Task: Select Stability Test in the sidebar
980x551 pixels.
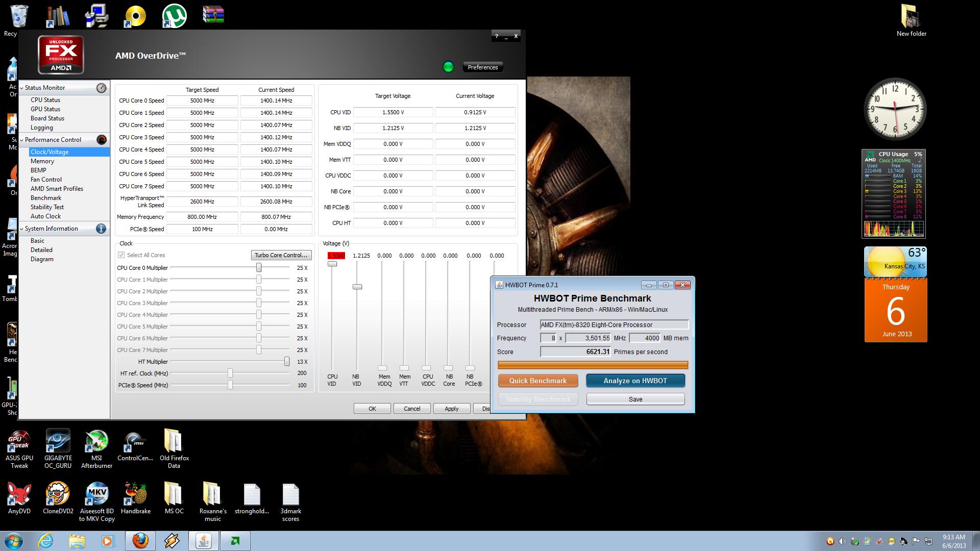Action: [x=47, y=207]
